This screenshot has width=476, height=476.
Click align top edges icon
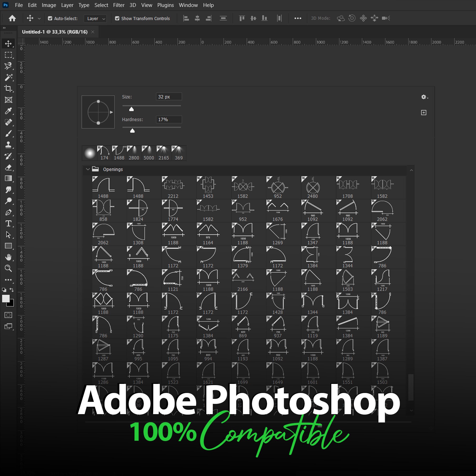[x=242, y=18]
